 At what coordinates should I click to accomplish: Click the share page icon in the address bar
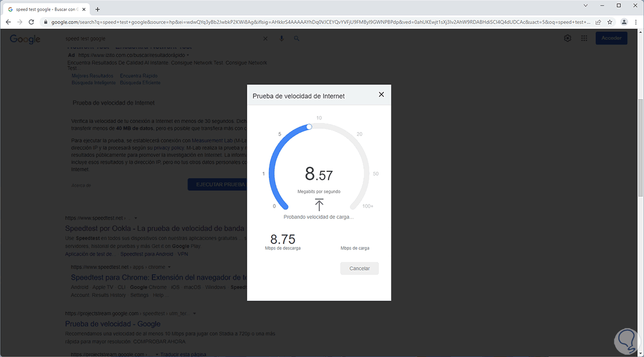[x=598, y=22]
